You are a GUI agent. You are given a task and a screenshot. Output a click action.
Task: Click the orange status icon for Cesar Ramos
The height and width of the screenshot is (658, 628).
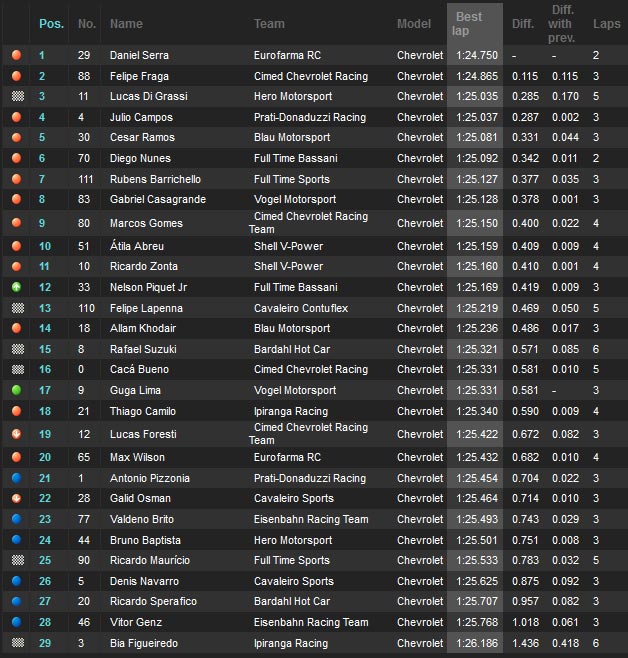coord(16,137)
